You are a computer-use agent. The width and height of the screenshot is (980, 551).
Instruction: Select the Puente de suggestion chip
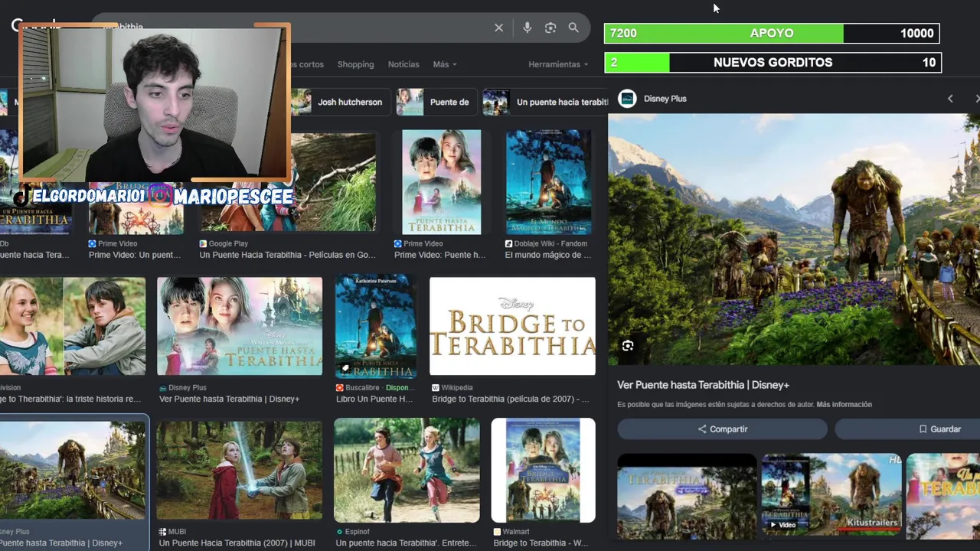pyautogui.click(x=435, y=102)
